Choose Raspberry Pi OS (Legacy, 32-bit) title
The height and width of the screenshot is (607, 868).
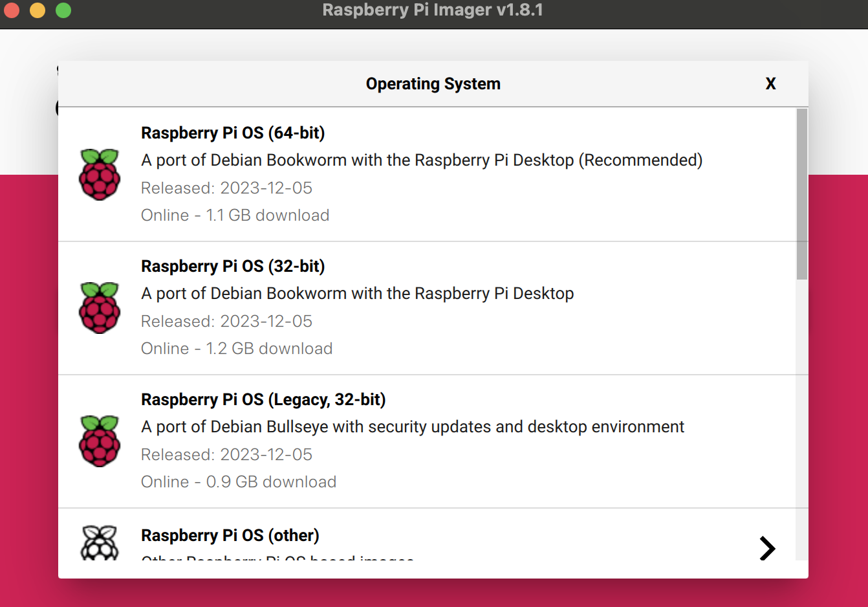click(x=263, y=399)
